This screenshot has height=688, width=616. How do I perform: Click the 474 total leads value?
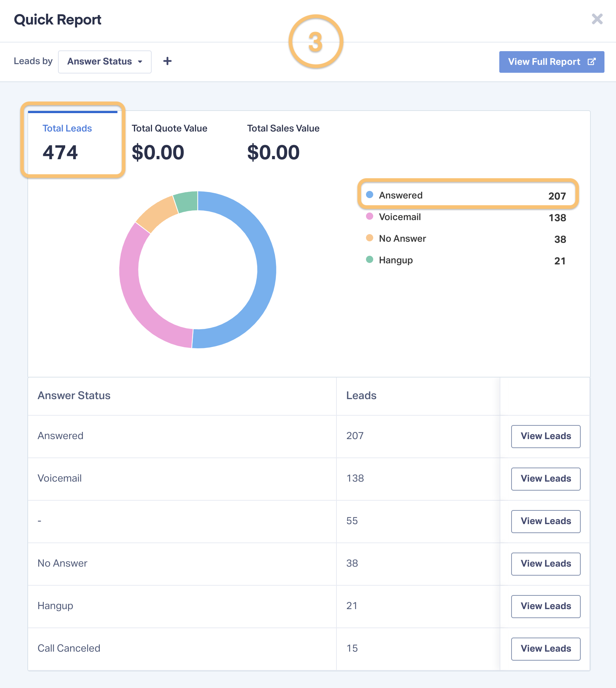pyautogui.click(x=60, y=152)
